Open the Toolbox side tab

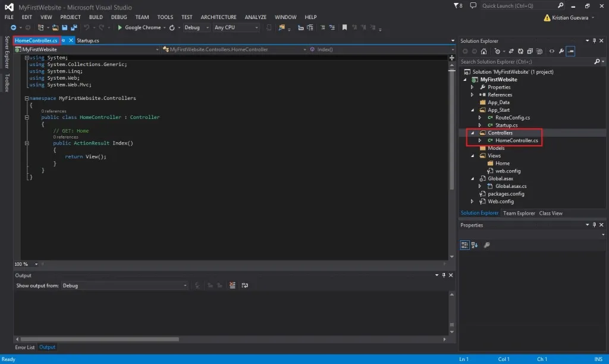pos(7,83)
